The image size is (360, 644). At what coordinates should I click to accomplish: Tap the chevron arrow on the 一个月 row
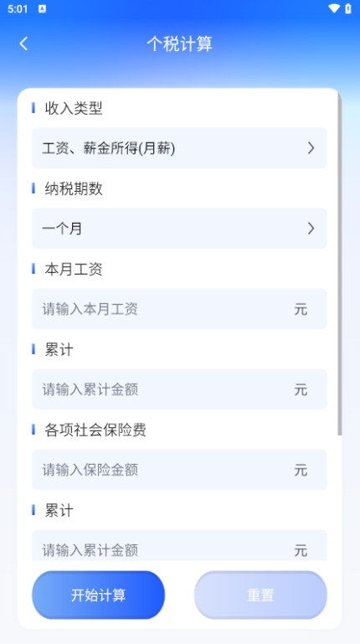coord(311,229)
